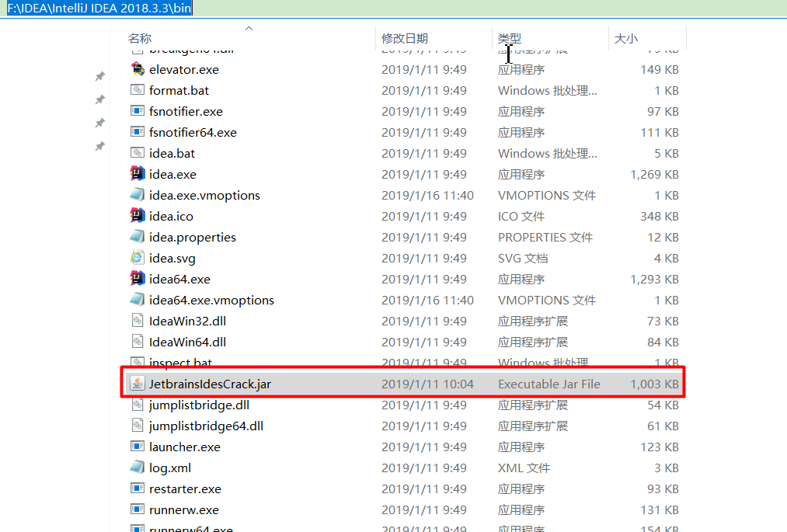Image resolution: width=787 pixels, height=532 pixels.
Task: Click the log.xml file icon
Action: point(138,468)
